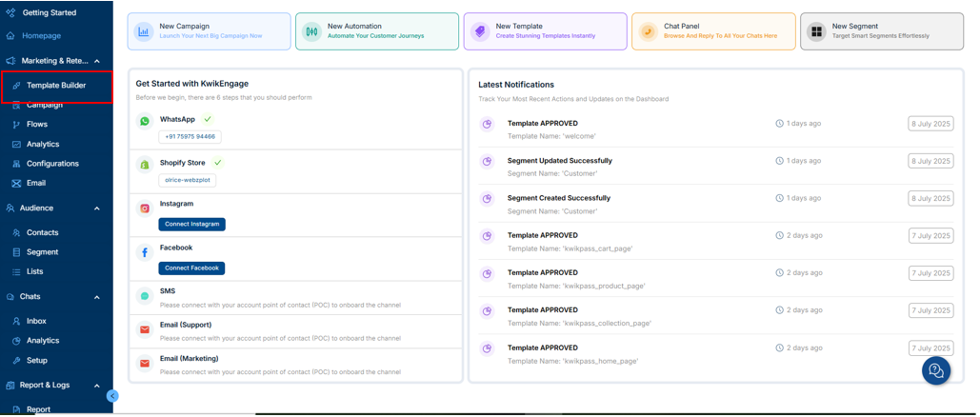Go to Homepage

pyautogui.click(x=42, y=35)
